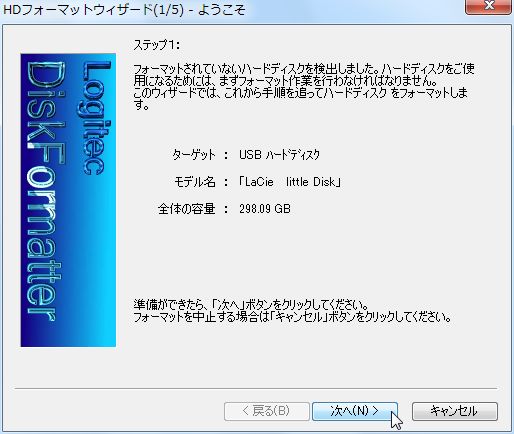Click the wizard title bar text
Screen dimensions: 514x434
click(x=124, y=10)
